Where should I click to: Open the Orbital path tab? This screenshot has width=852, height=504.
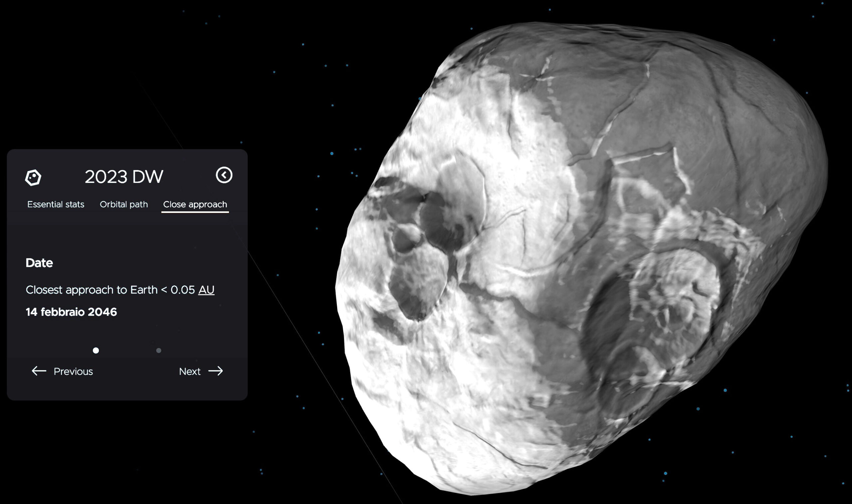(x=124, y=205)
